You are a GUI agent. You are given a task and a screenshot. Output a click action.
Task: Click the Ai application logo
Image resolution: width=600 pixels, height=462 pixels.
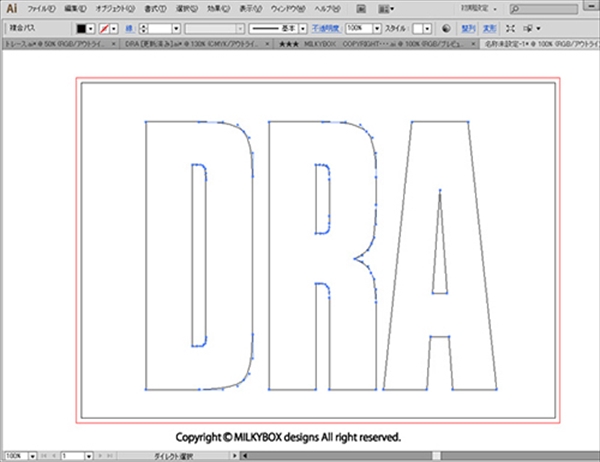click(x=12, y=8)
